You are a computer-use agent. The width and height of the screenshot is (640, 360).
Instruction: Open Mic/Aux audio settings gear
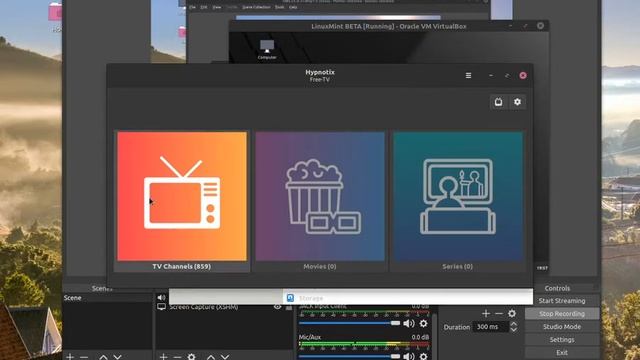(x=424, y=356)
